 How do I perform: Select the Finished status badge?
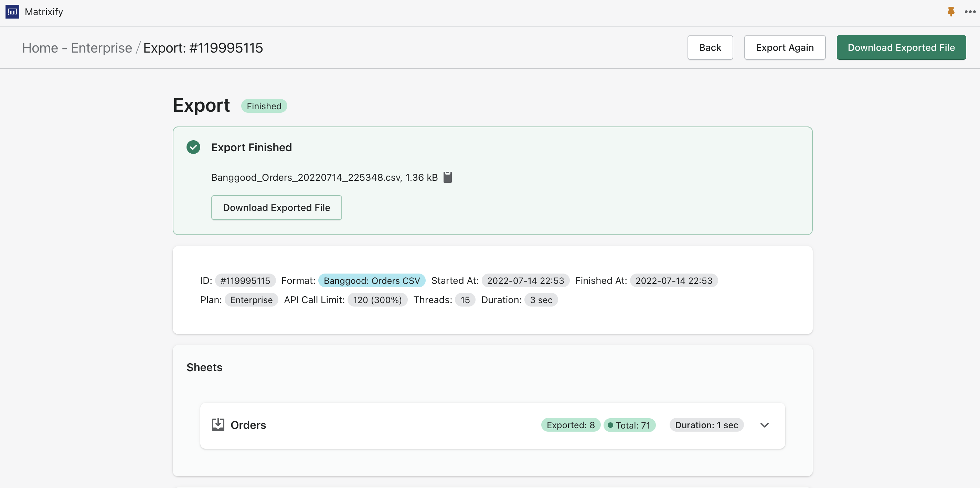[264, 106]
